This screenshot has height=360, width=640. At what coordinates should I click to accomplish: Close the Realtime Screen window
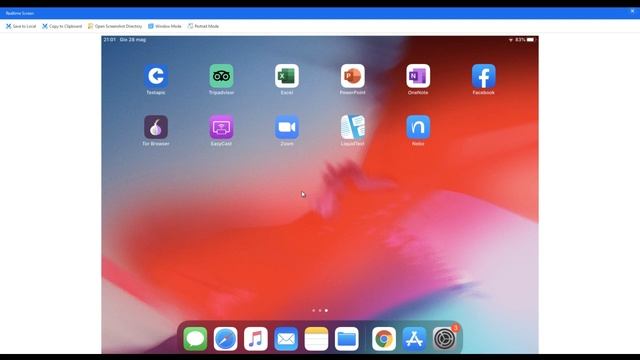pyautogui.click(x=632, y=11)
